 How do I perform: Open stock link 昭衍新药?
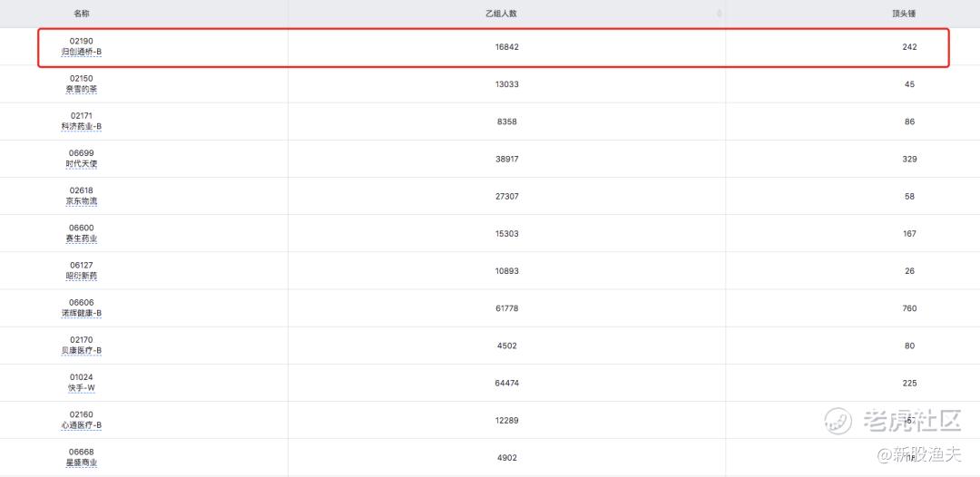[x=81, y=276]
